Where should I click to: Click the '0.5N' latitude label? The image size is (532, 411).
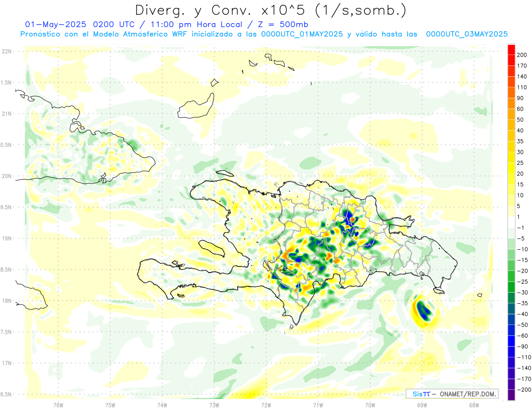point(6,145)
